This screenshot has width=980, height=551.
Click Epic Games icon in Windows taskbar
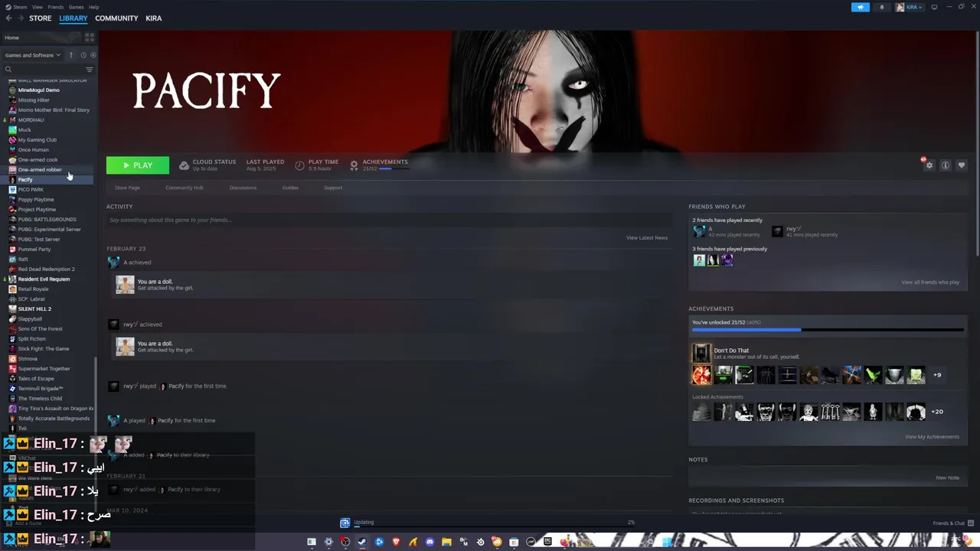pyautogui.click(x=547, y=542)
